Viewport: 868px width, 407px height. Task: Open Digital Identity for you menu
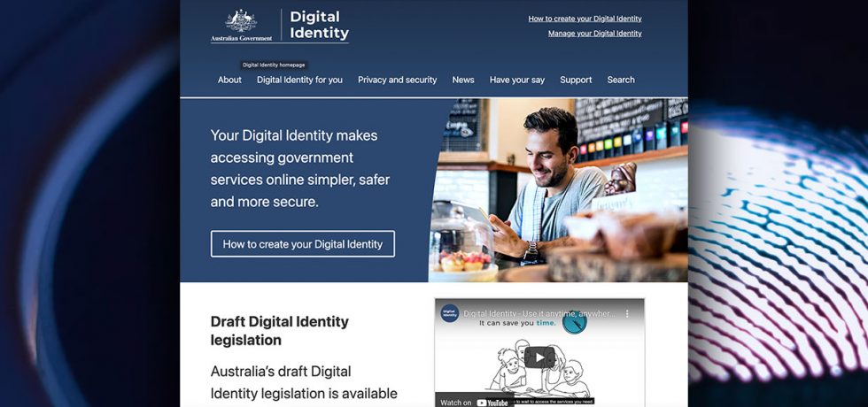(299, 80)
